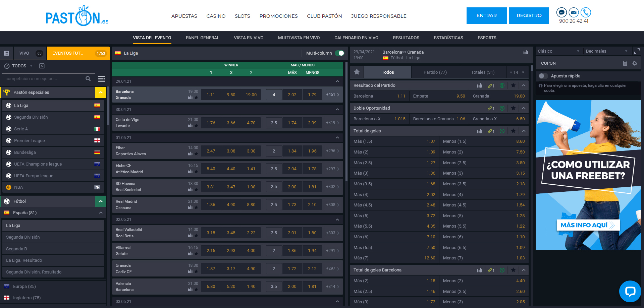This screenshot has width=644, height=308.
Task: Open stats icon for Real Madrid Osasuna
Action: (190, 207)
